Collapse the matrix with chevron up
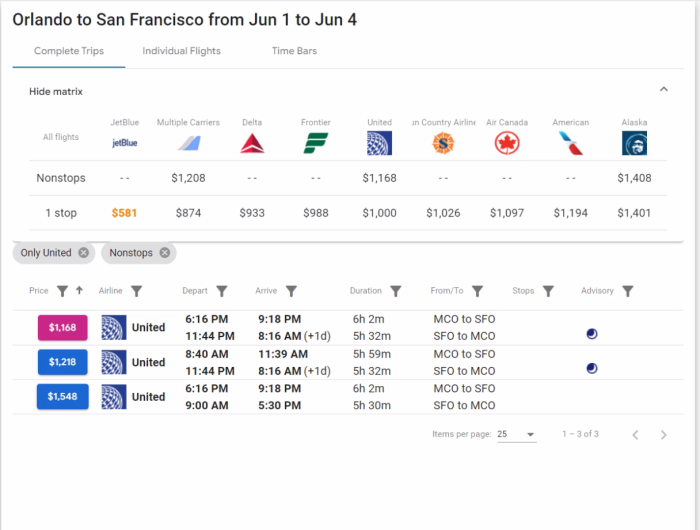The height and width of the screenshot is (530, 700). click(664, 89)
